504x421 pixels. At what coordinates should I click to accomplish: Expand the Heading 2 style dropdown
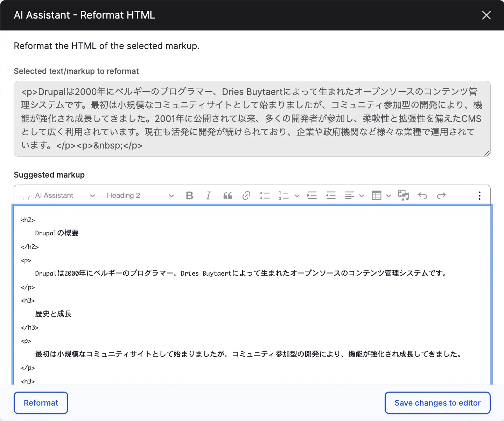pyautogui.click(x=140, y=195)
